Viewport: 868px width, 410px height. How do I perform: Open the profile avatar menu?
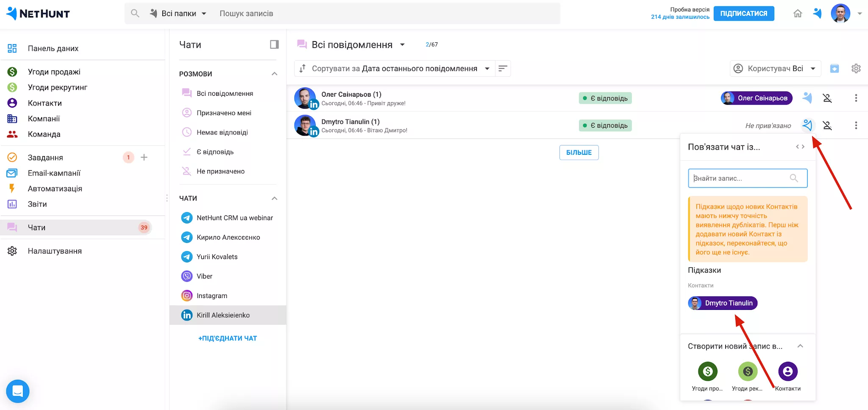tap(840, 14)
